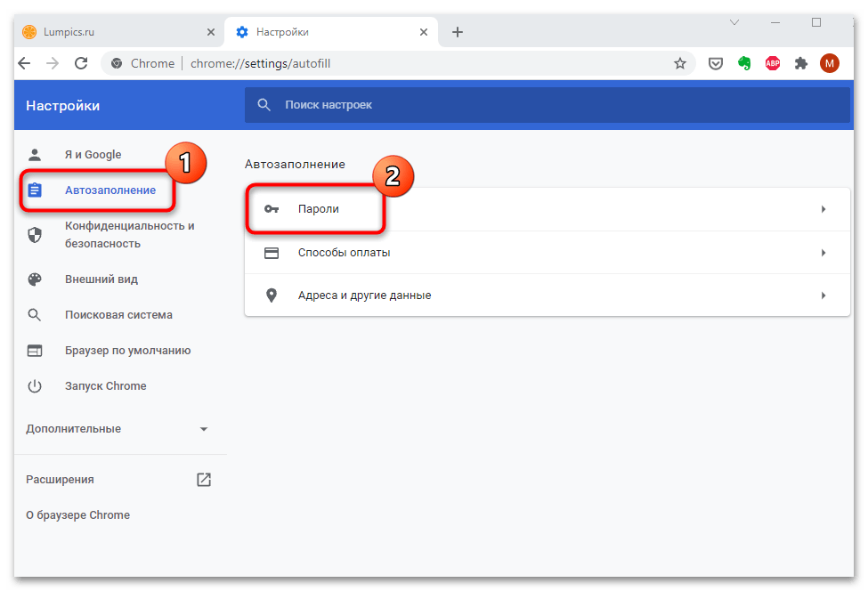Open tab search chevron in title bar
The width and height of the screenshot is (868, 591).
(734, 22)
